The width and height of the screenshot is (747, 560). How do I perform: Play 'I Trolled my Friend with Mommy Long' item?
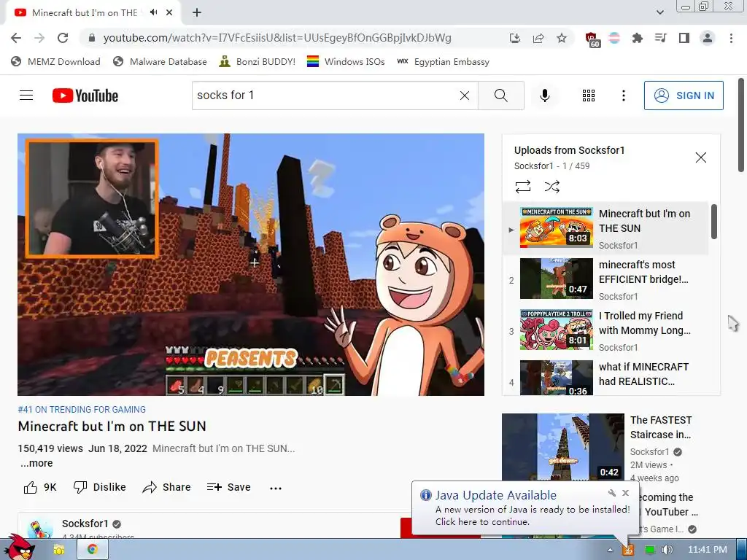[x=605, y=330]
